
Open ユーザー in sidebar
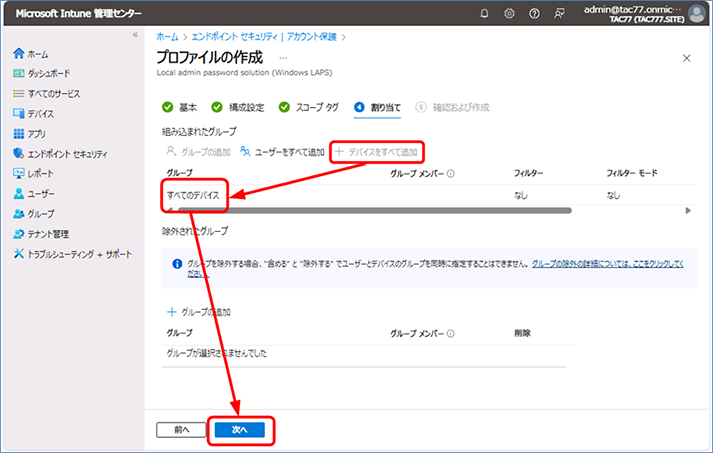coord(34,194)
